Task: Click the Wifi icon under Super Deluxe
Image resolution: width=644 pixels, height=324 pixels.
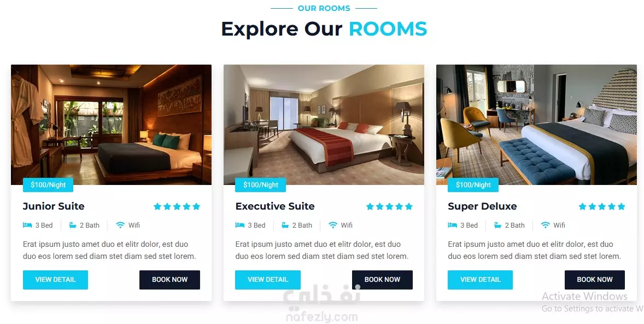Action: [x=545, y=225]
